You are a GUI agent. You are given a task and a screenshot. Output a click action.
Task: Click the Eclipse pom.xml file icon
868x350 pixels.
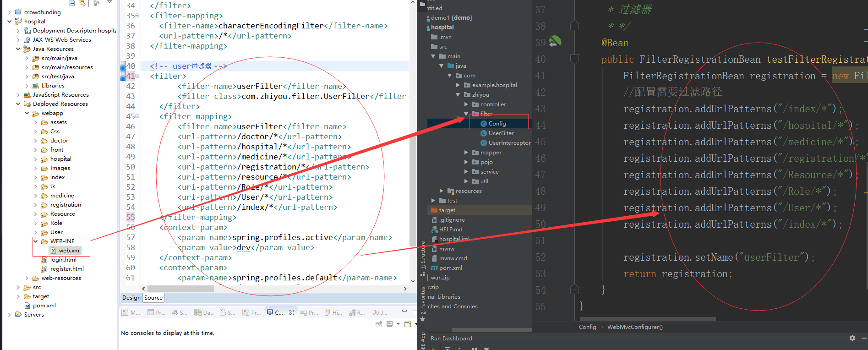click(27, 305)
